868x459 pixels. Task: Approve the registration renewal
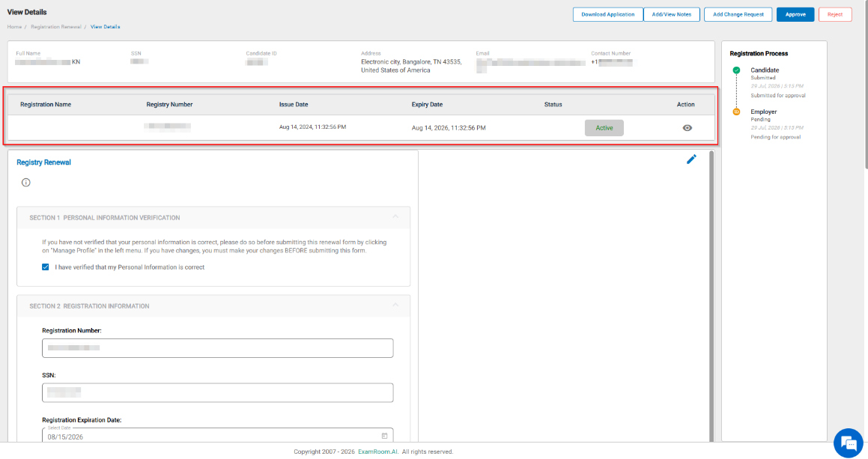click(795, 14)
